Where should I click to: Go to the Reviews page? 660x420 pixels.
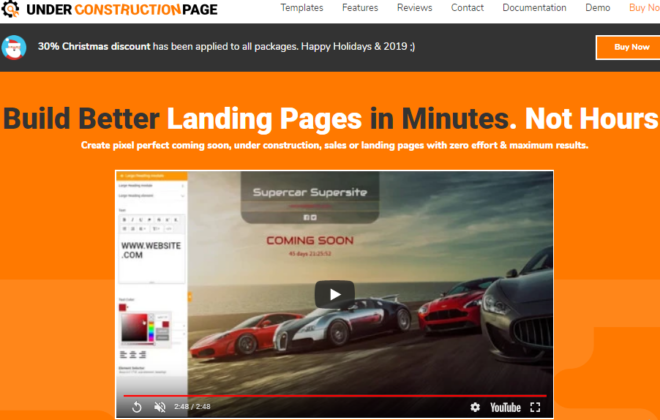(x=415, y=8)
